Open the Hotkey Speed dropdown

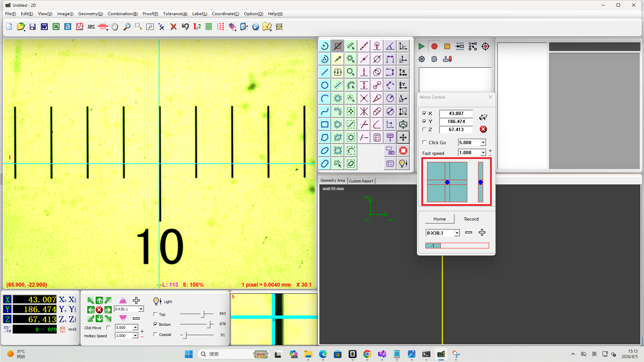pyautogui.click(x=135, y=336)
